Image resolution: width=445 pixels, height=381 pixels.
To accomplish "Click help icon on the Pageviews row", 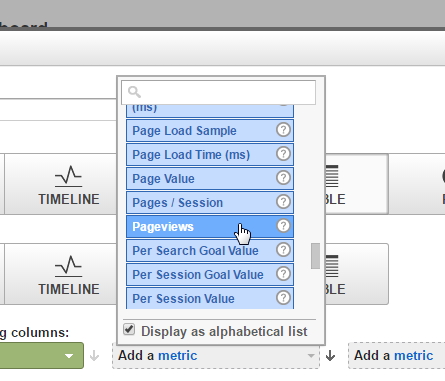I will [x=283, y=226].
